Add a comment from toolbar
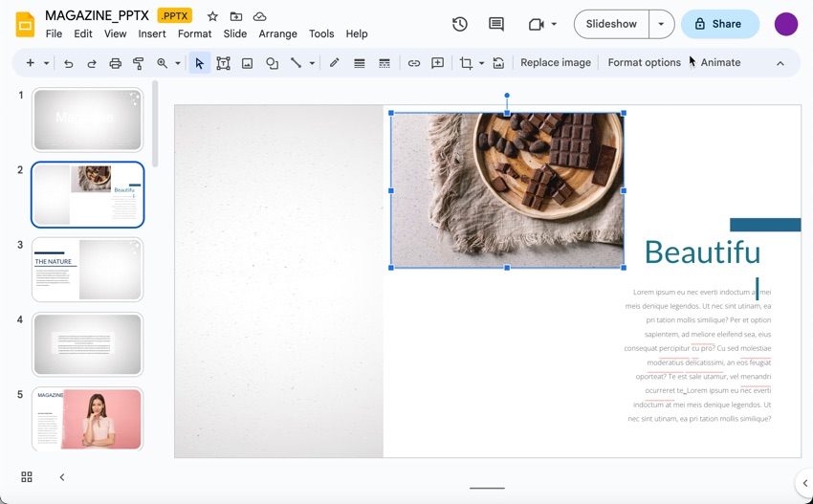 (438, 63)
